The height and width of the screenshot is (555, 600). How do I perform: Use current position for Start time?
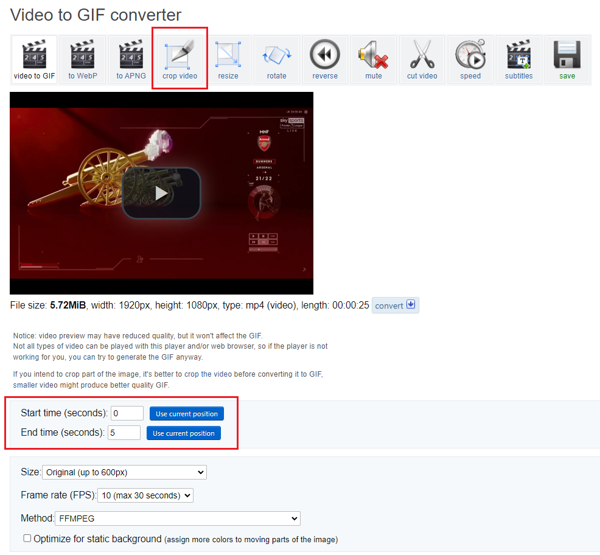click(187, 414)
